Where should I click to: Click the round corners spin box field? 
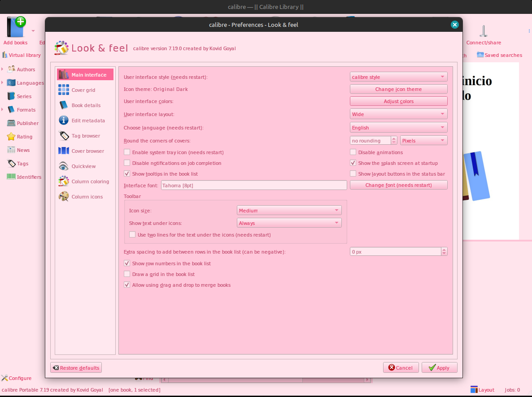point(370,140)
